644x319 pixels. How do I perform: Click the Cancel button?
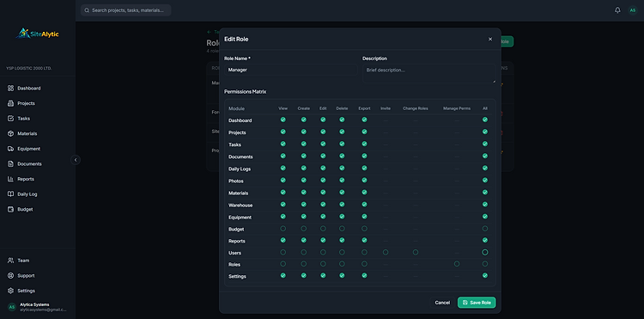point(442,303)
